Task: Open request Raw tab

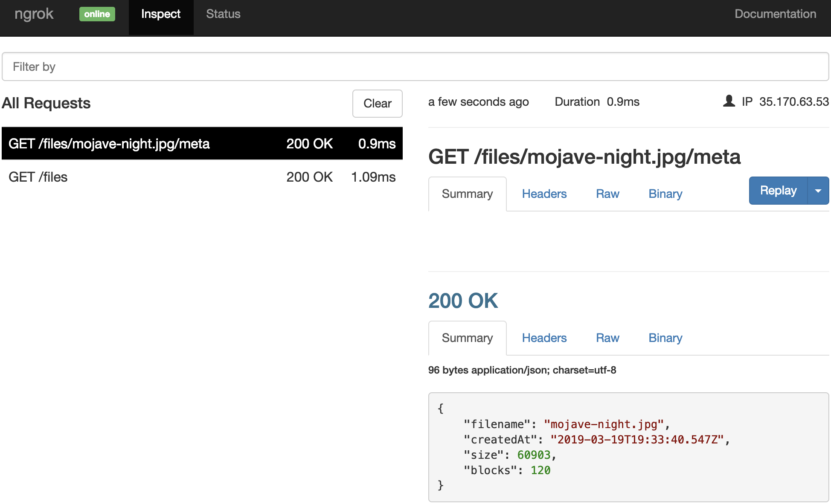Action: [607, 194]
